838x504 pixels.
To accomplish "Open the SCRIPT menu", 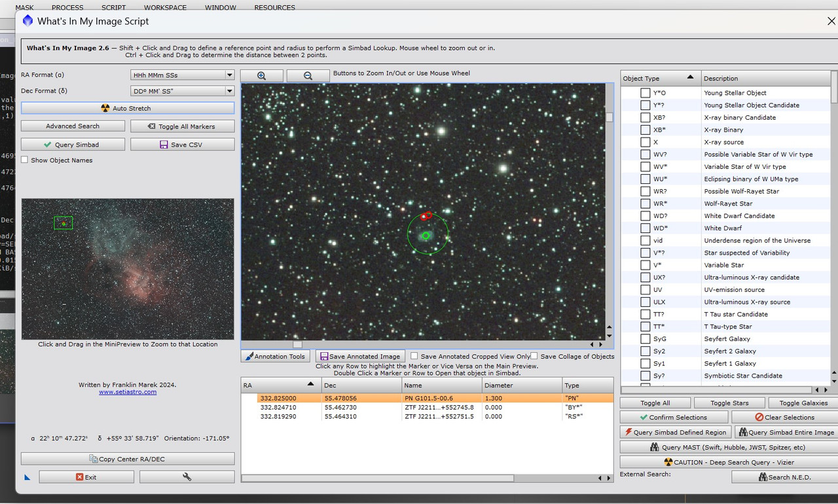I will click(113, 8).
